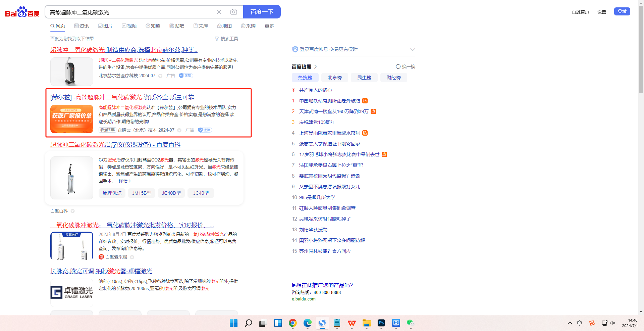644x331 pixels.
Task: Open the search tools filter
Action: 226,39
